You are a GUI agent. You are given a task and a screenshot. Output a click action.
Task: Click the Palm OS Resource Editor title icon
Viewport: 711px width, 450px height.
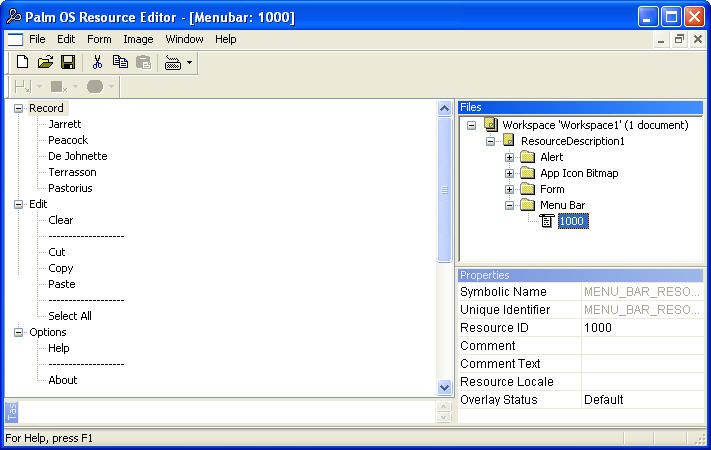point(14,16)
